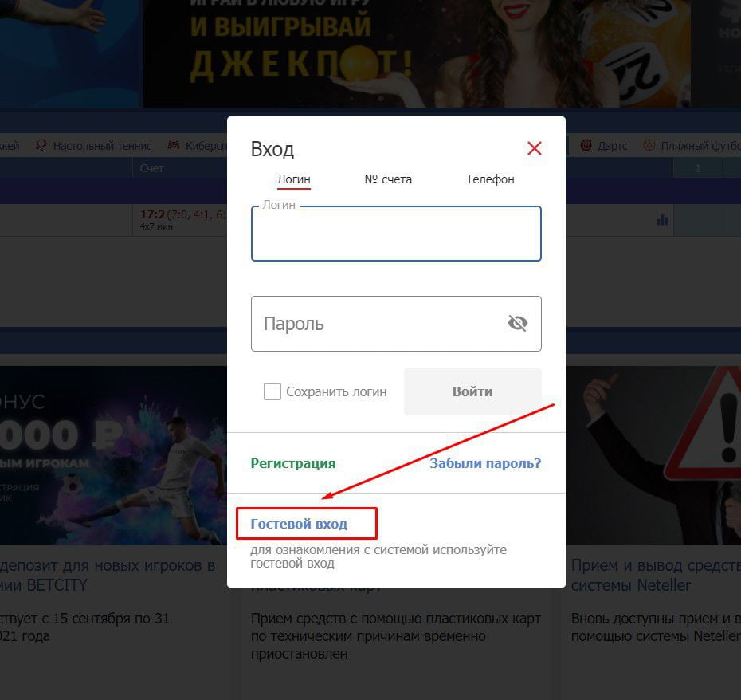Image resolution: width=741 pixels, height=700 pixels.
Task: Click the beach football icon
Action: tap(649, 146)
